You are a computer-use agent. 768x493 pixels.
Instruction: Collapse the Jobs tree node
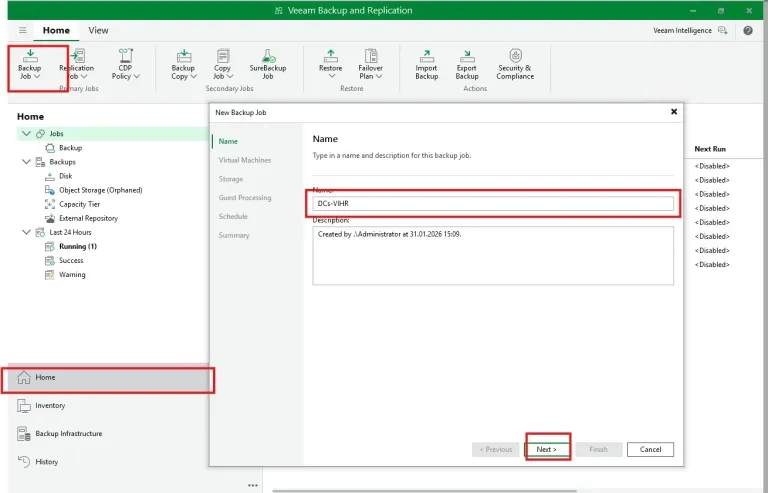[25, 133]
